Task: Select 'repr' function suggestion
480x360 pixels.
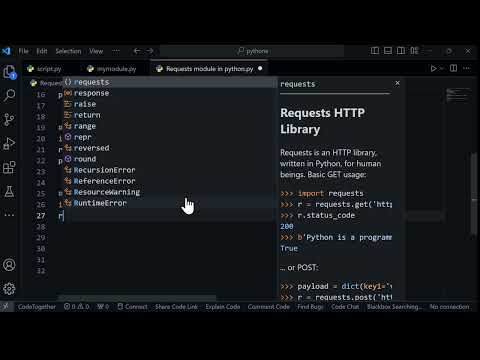Action: (x=170, y=137)
